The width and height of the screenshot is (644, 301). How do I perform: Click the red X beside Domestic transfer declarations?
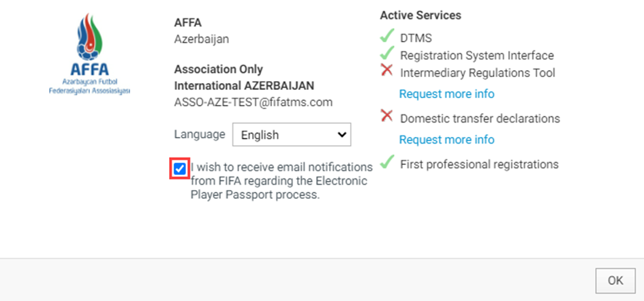coord(386,116)
